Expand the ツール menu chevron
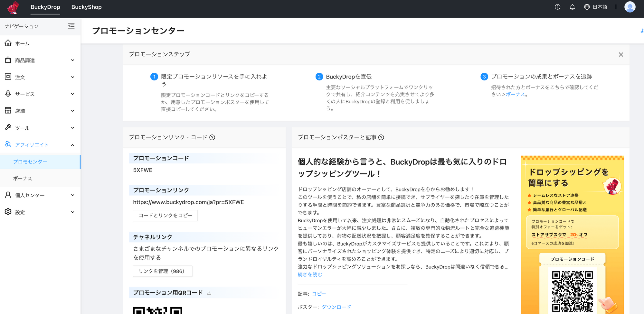 coord(73,128)
